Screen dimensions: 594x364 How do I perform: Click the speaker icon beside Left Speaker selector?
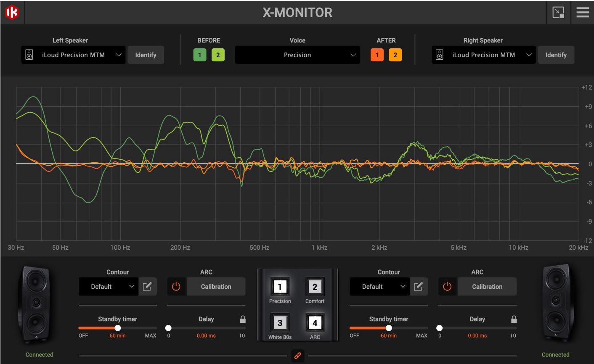[29, 55]
